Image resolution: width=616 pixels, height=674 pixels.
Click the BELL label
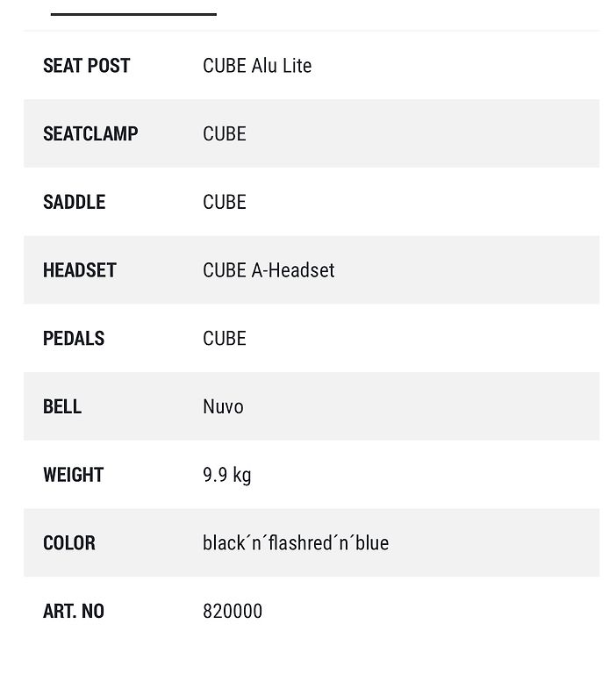pos(62,406)
